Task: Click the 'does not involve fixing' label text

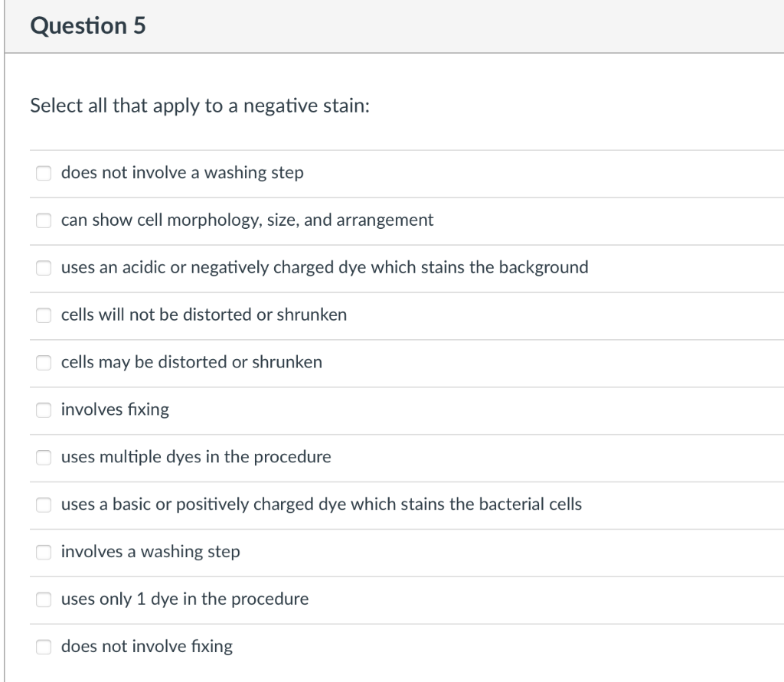Action: coord(147,647)
